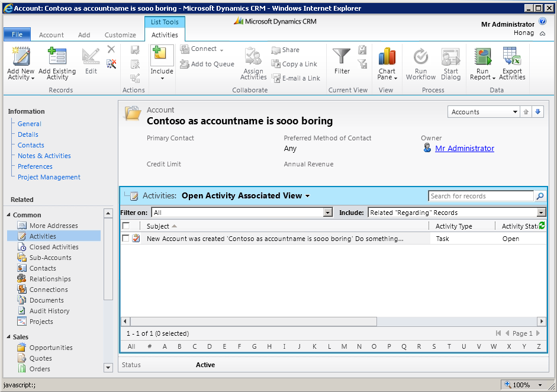Click the Assign Activities icon
Image resolution: width=557 pixels, height=392 pixels.
click(253, 57)
